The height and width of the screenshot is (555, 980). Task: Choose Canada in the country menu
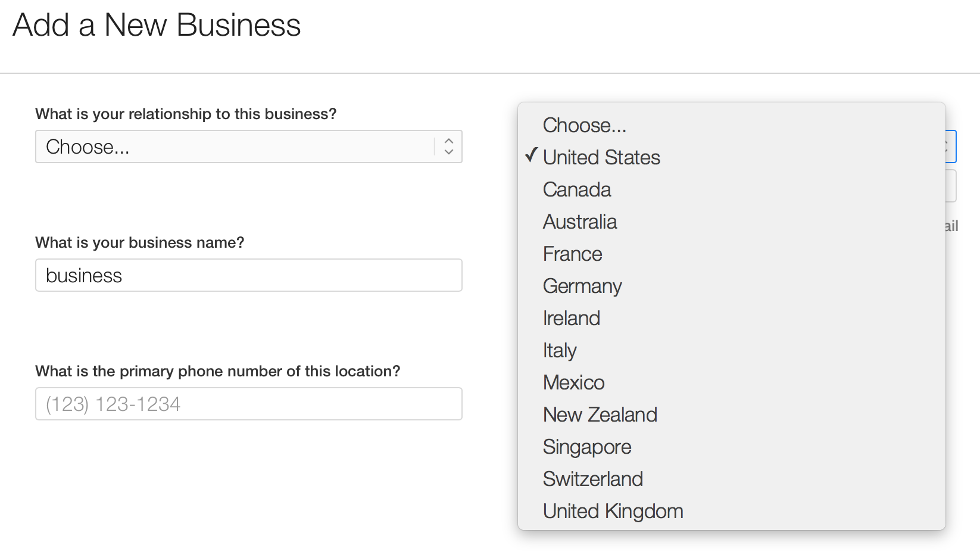click(577, 189)
